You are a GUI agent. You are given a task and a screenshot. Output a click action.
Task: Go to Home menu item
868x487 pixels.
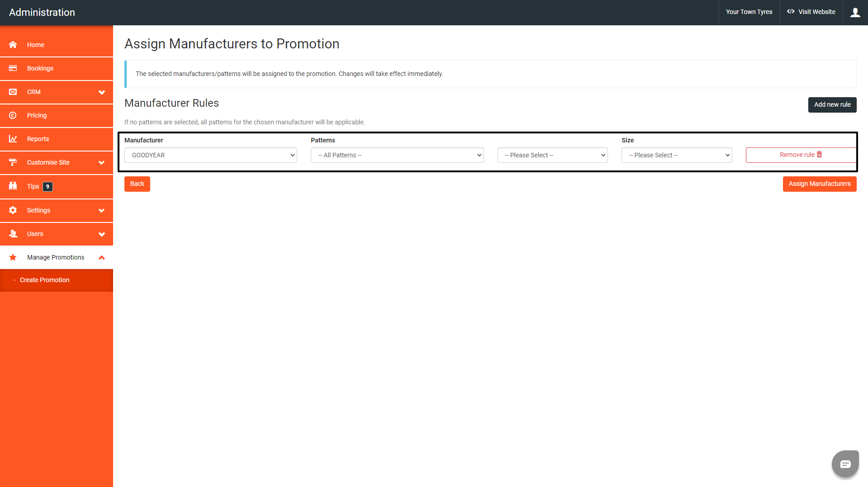(57, 45)
